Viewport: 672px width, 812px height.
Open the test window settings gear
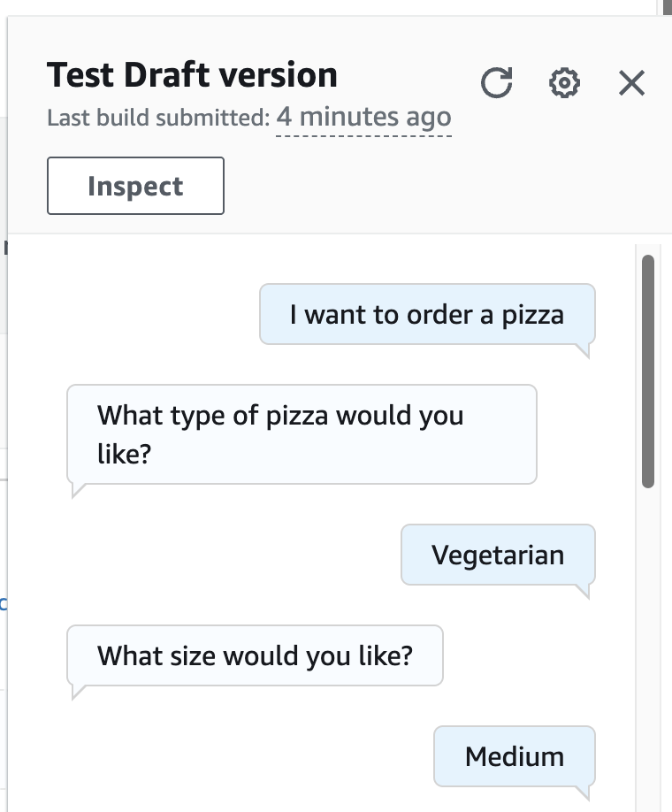click(564, 84)
